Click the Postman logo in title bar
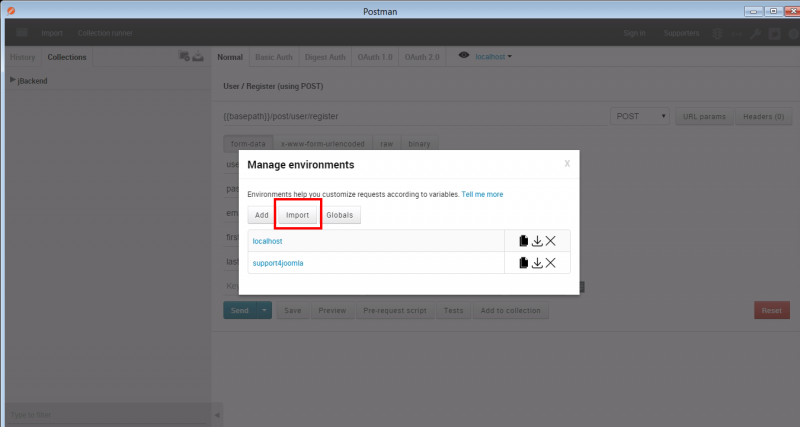The height and width of the screenshot is (427, 800). 11,11
